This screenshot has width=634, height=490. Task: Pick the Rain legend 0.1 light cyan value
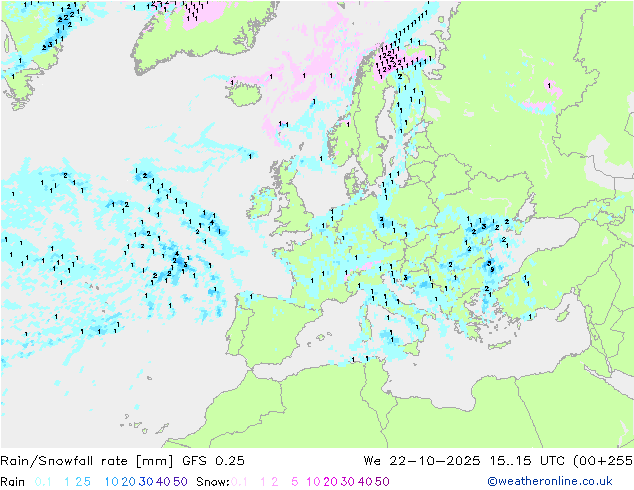coord(43,482)
